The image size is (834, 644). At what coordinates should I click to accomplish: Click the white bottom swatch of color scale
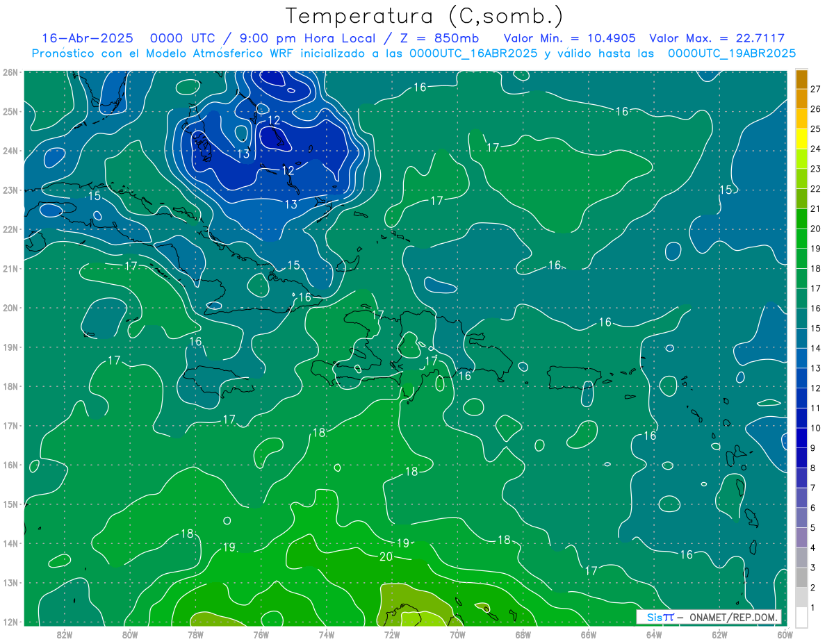click(801, 616)
